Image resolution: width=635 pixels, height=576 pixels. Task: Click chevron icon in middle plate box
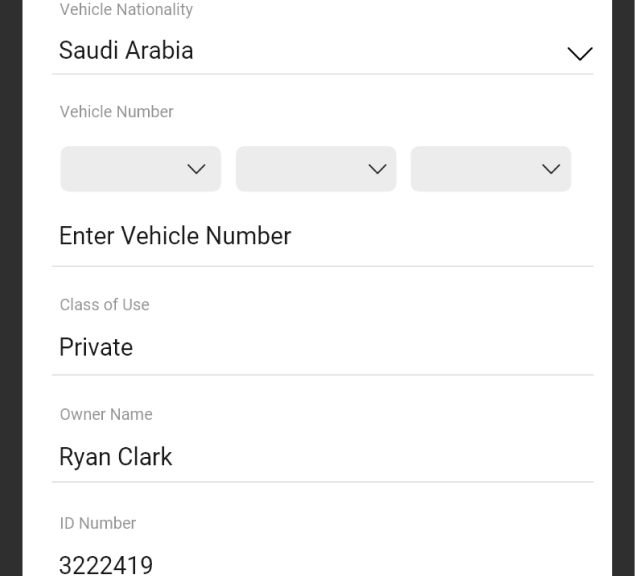point(377,169)
